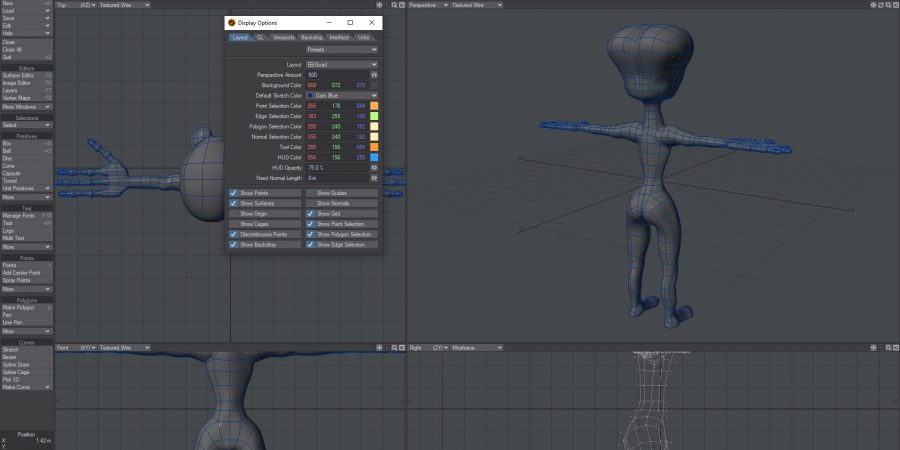This screenshot has width=900, height=450.
Task: Open the Presets dropdown
Action: tap(342, 48)
